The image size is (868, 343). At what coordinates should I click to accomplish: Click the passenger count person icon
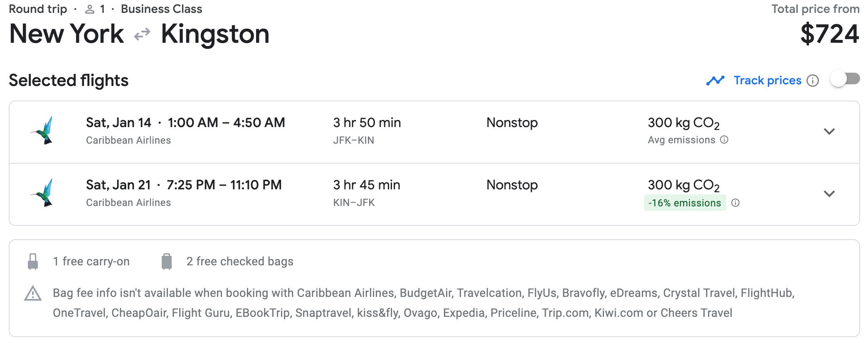click(x=89, y=10)
